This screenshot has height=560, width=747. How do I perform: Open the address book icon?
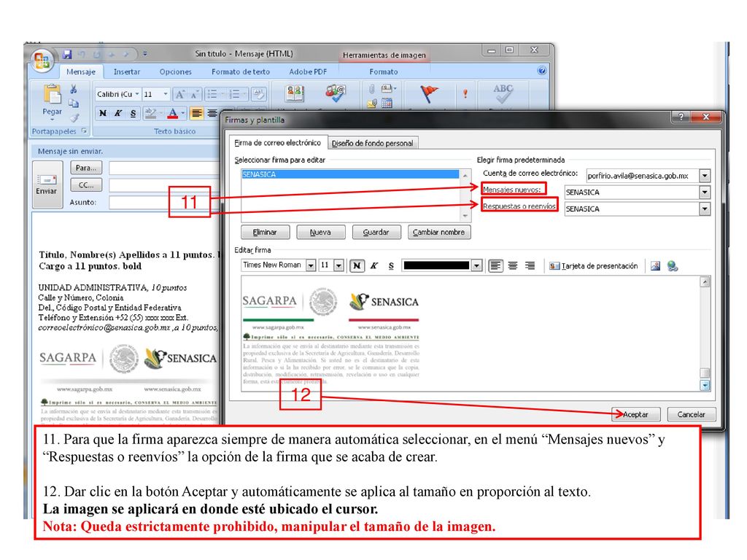pyautogui.click(x=295, y=93)
